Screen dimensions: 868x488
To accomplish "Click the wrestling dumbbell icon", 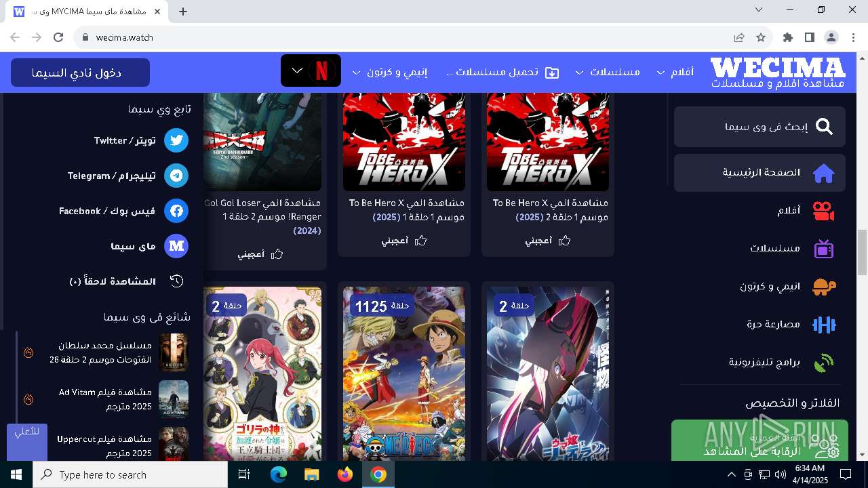I will point(824,325).
